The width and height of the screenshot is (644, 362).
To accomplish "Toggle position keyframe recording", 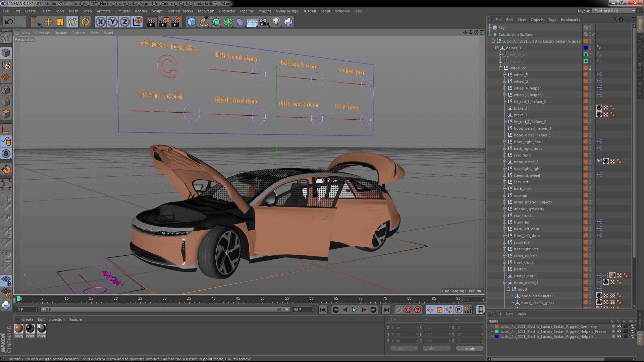I will pos(430,310).
